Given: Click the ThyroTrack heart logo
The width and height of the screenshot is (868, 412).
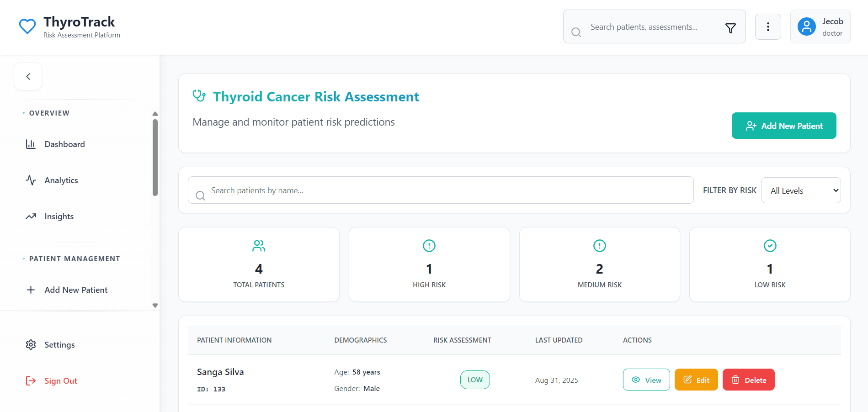Looking at the screenshot, I should click(27, 26).
